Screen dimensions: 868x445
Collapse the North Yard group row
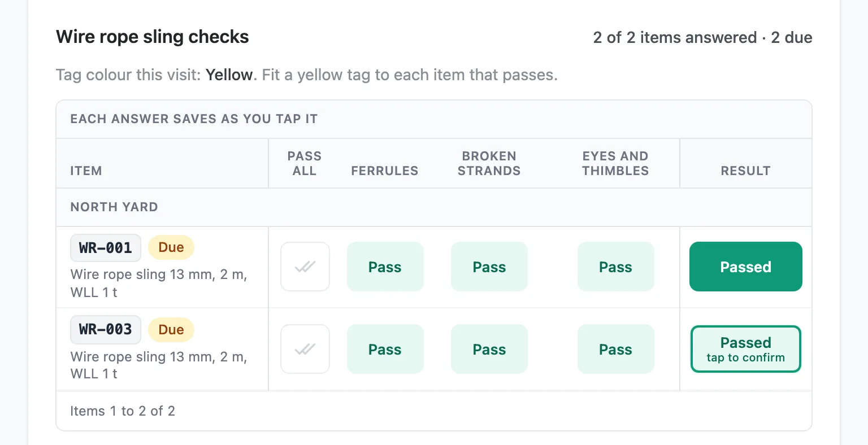434,207
